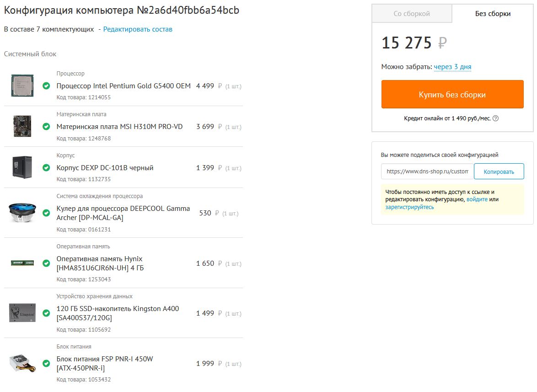Image resolution: width=537 pixels, height=392 pixels.
Task: Open the "Редактировать состав" link
Action: [138, 29]
